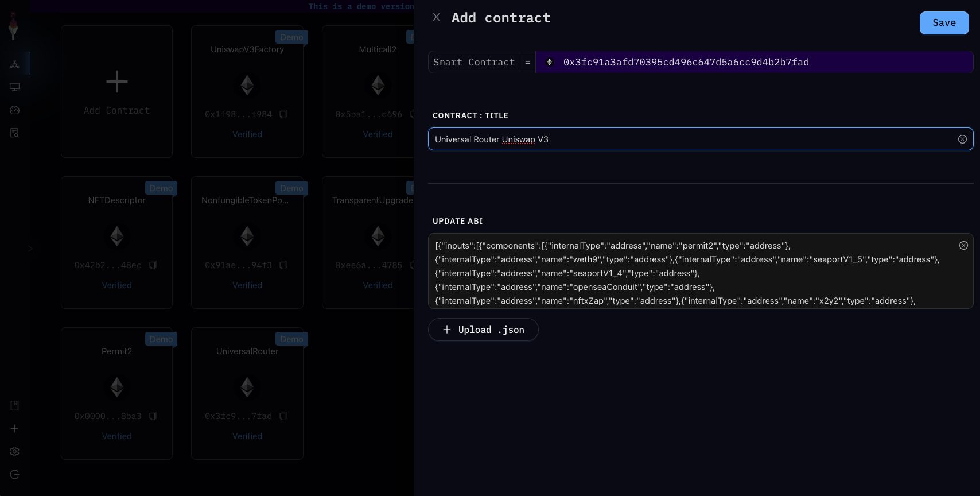Save the new contract
980x496 pixels.
pyautogui.click(x=944, y=23)
